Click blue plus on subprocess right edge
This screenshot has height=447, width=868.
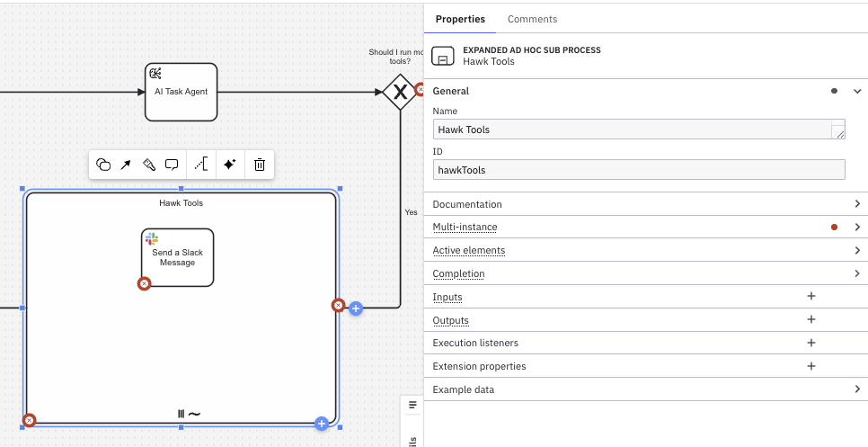point(356,308)
